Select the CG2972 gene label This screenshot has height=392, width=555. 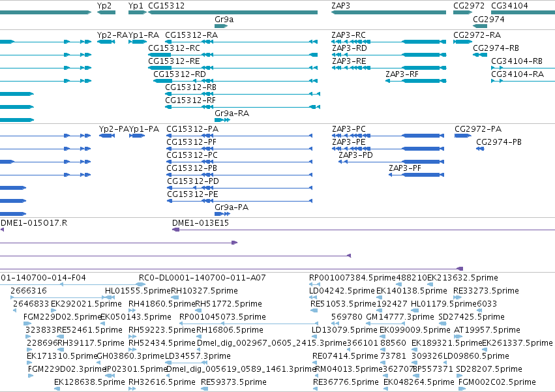[469, 6]
